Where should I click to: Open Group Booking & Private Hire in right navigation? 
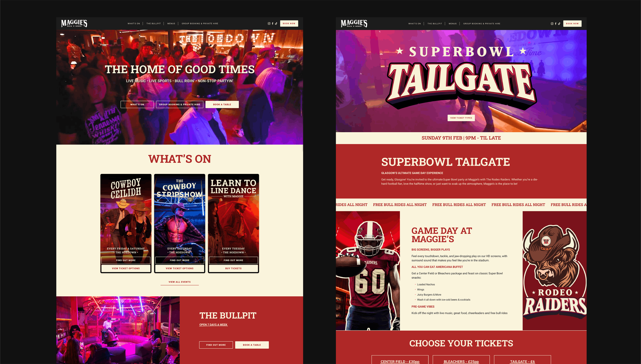tap(482, 24)
